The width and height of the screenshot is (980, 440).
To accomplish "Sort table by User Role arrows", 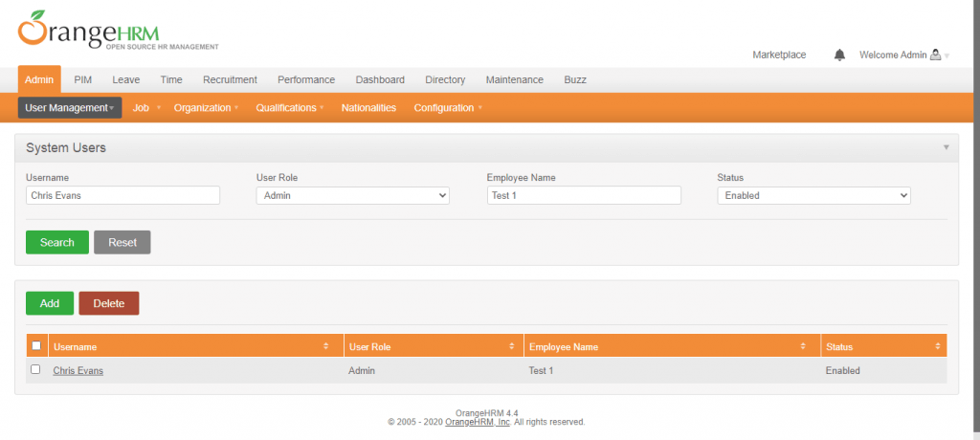I will [511, 346].
